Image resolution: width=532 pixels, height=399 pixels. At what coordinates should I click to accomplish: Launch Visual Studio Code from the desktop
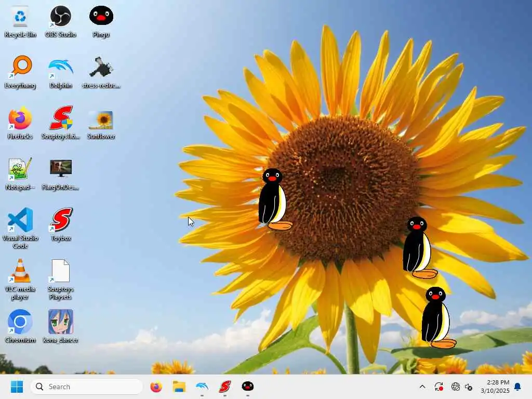(20, 228)
